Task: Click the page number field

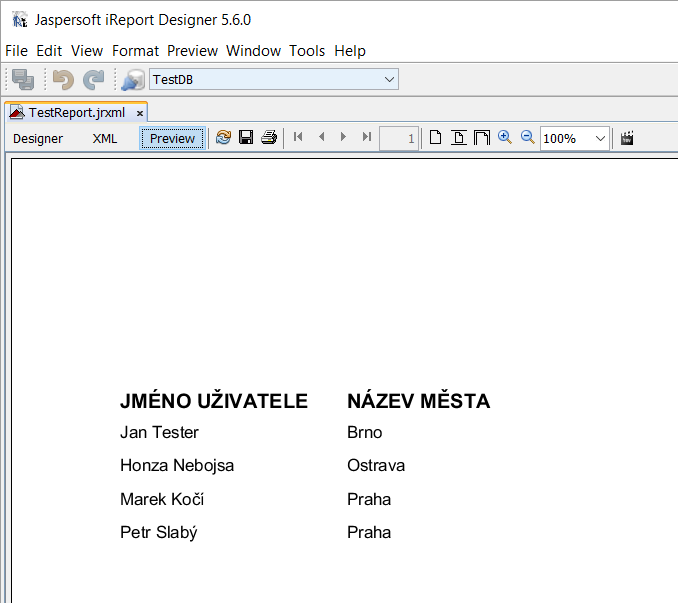Action: 399,138
